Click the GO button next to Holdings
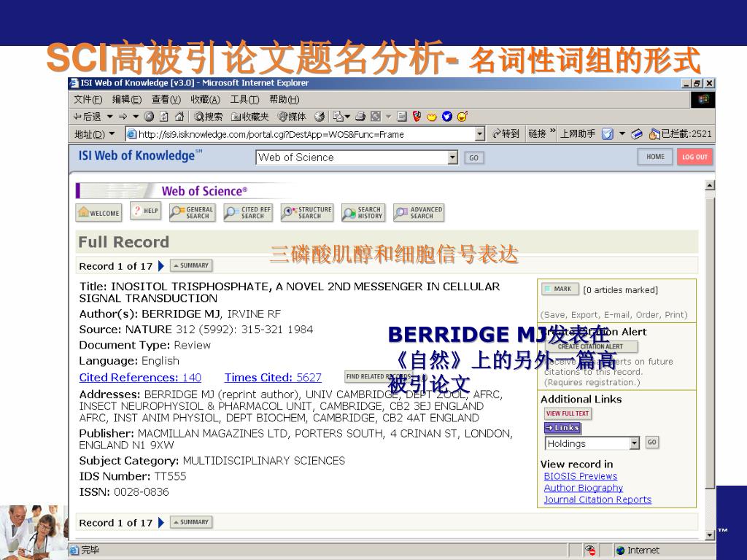 pyautogui.click(x=651, y=443)
